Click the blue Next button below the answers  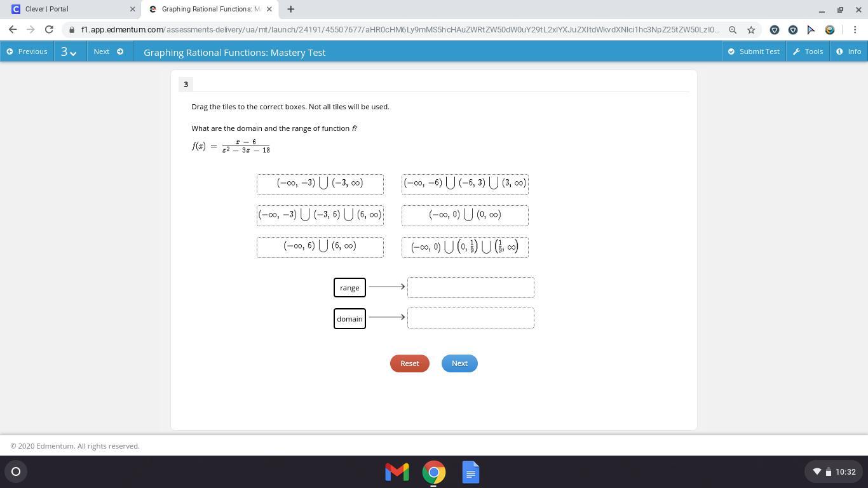click(x=459, y=363)
